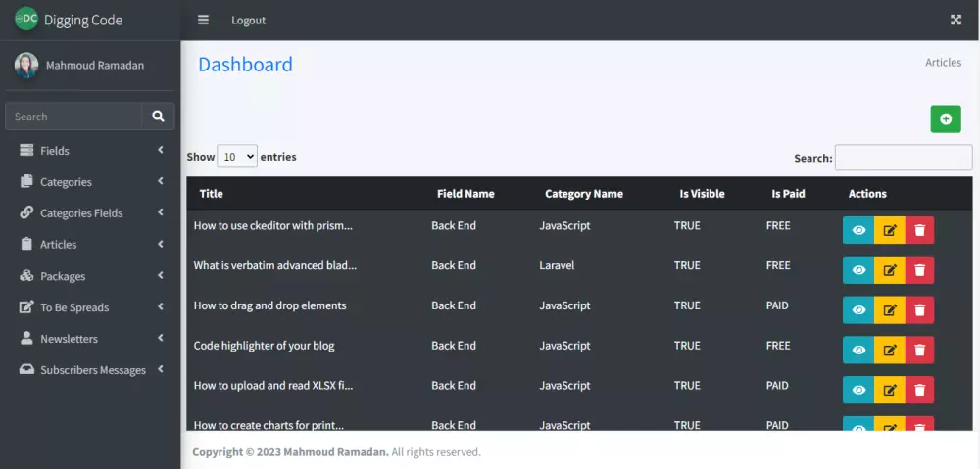Image resolution: width=980 pixels, height=469 pixels.
Task: Click the table Search input field
Action: (x=903, y=158)
